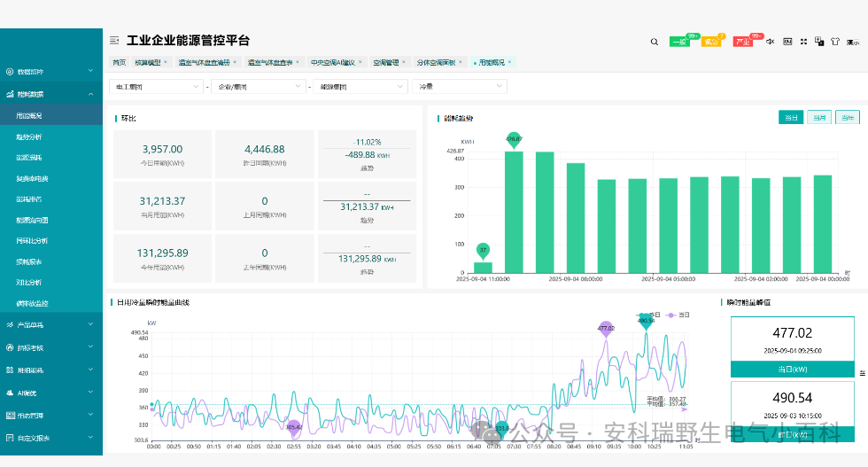Viewport: 868px width, 467px height.
Task: Click the language translate icon
Action: click(x=819, y=42)
